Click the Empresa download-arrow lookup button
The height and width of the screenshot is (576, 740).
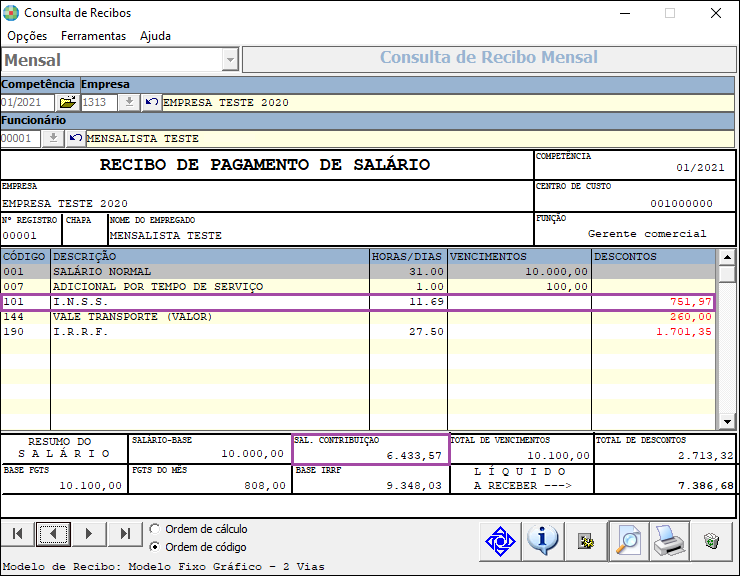click(x=129, y=102)
